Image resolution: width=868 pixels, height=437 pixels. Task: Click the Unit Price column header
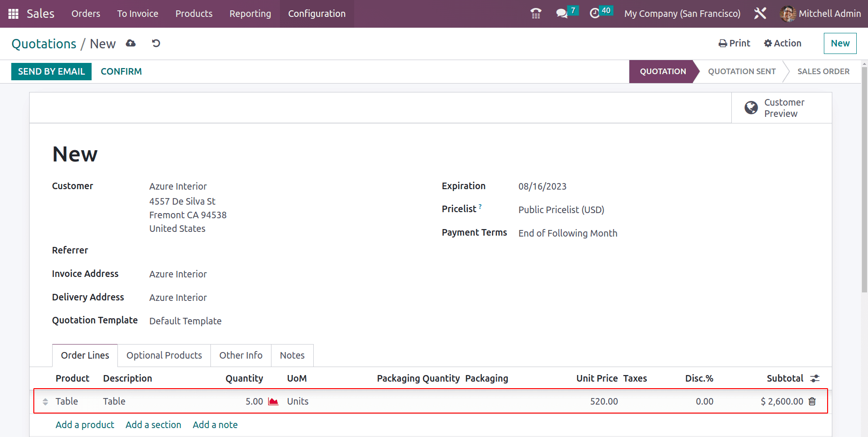(597, 378)
